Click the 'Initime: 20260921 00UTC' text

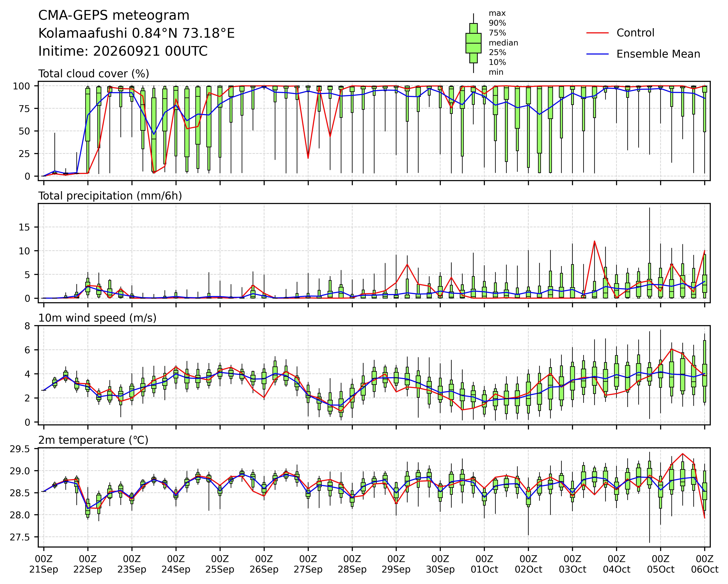[123, 51]
